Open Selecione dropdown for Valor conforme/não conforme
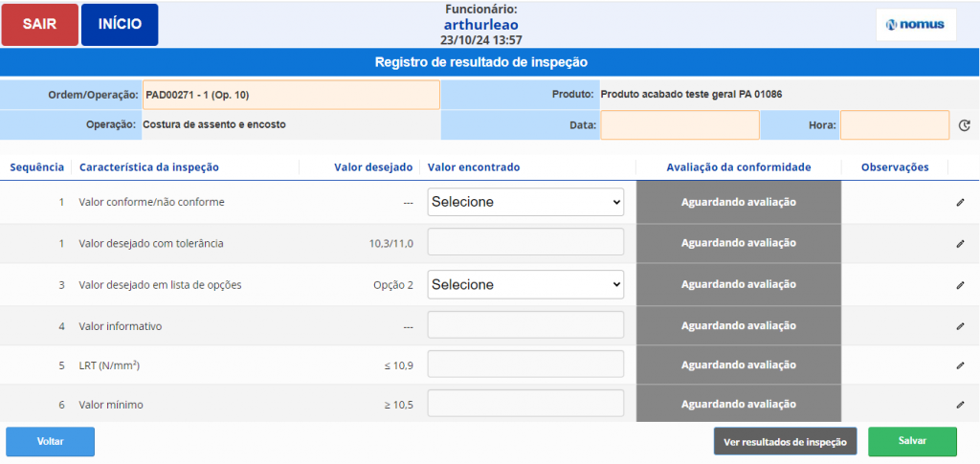The width and height of the screenshot is (980, 464). point(525,202)
